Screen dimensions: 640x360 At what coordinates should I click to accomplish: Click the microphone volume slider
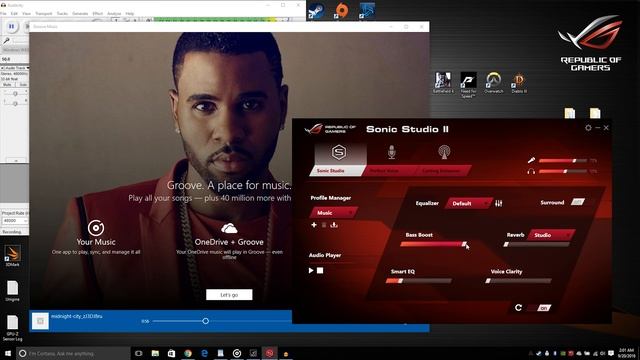(x=563, y=161)
